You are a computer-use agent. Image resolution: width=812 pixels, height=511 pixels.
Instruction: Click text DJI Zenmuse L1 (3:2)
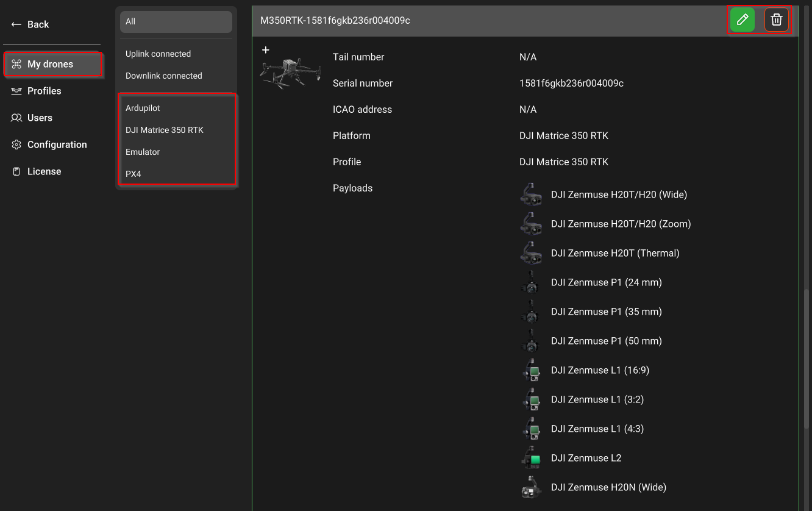[x=597, y=399]
